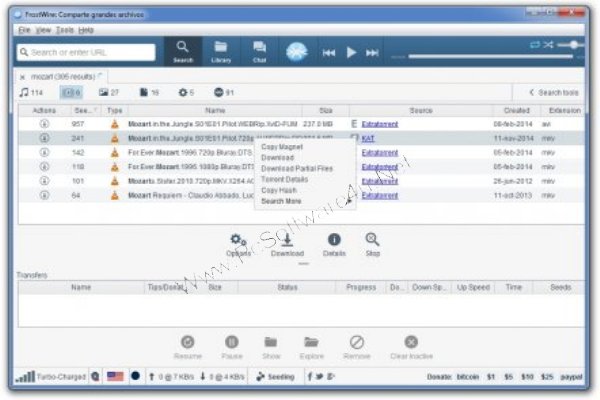Click the Remove transfer button

tap(357, 347)
